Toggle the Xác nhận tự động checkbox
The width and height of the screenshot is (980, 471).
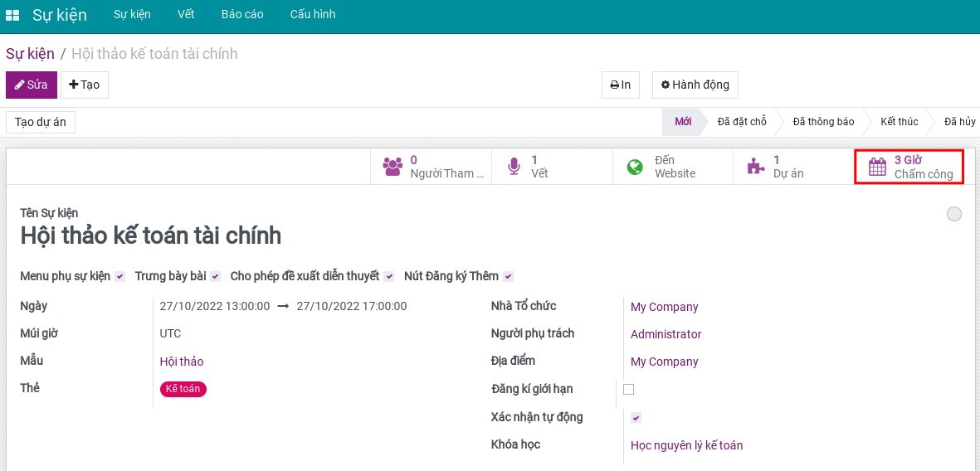point(636,417)
